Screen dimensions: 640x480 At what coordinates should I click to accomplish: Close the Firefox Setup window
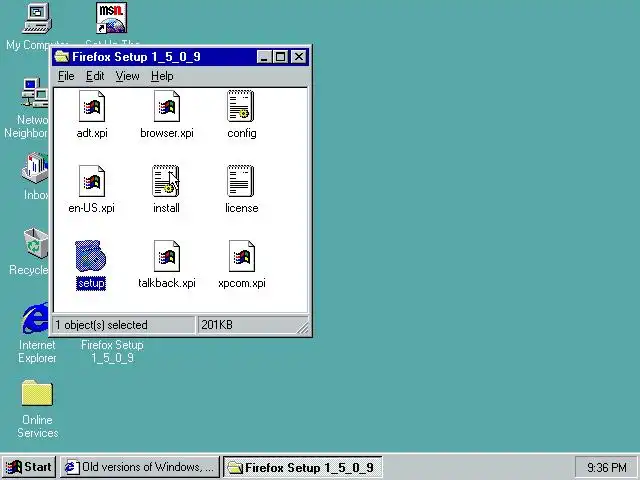[299, 56]
